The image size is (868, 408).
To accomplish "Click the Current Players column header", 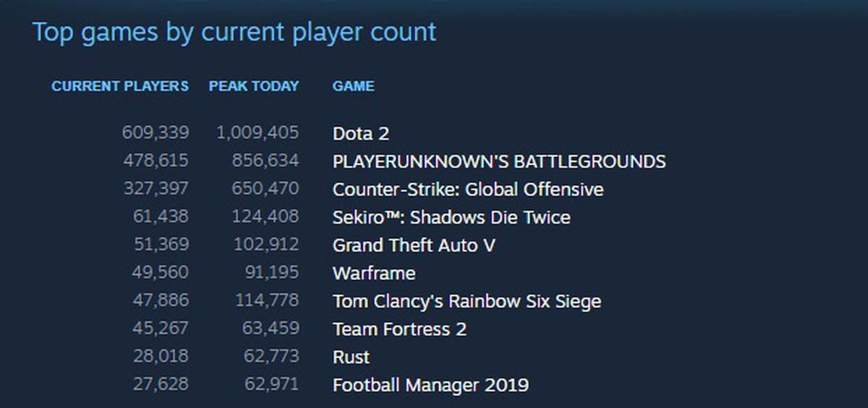I will (x=120, y=86).
